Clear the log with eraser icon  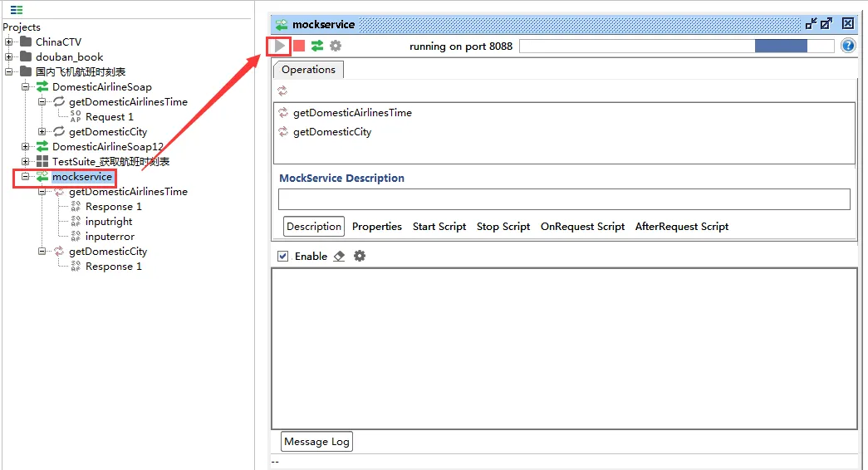pos(339,257)
